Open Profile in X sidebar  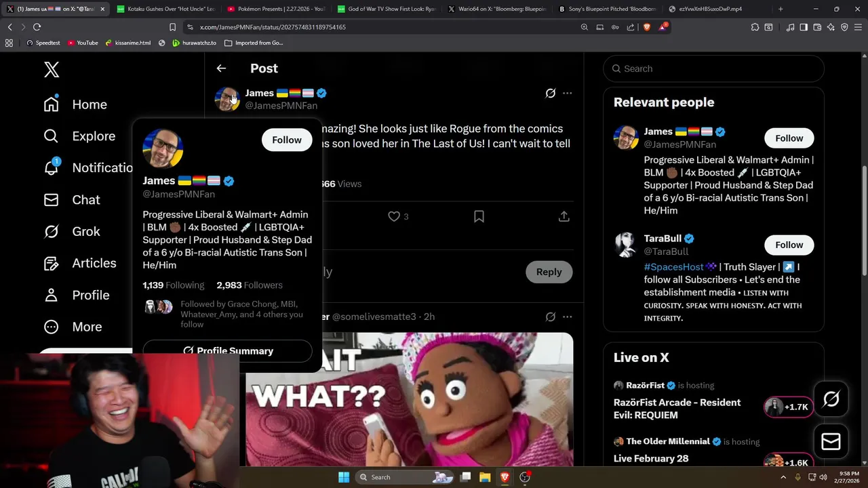tap(76, 295)
